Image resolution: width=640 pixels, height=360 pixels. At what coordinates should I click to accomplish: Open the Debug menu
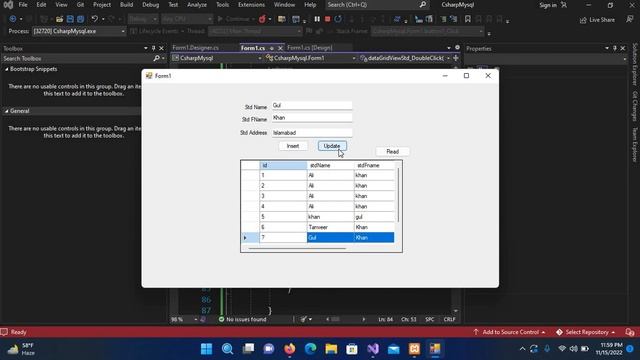pyautogui.click(x=150, y=5)
